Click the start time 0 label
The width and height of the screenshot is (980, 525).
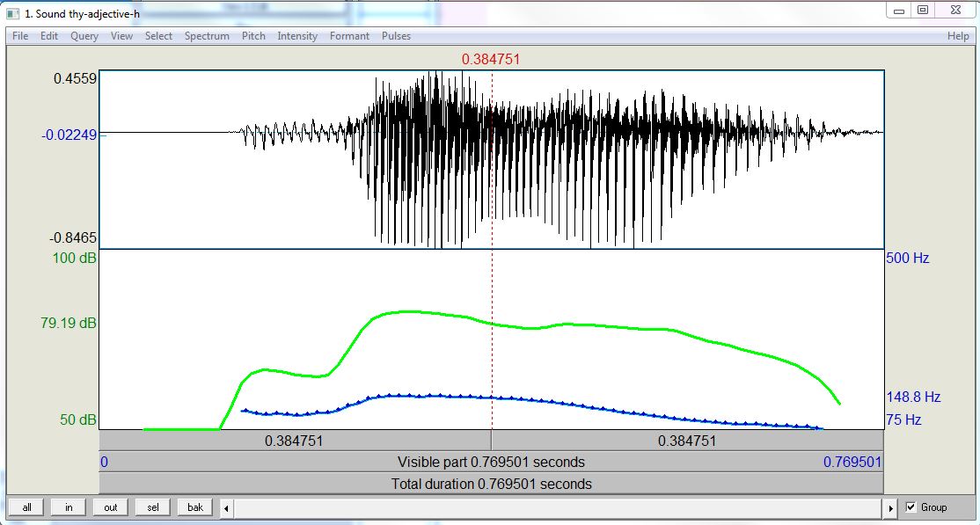point(105,463)
